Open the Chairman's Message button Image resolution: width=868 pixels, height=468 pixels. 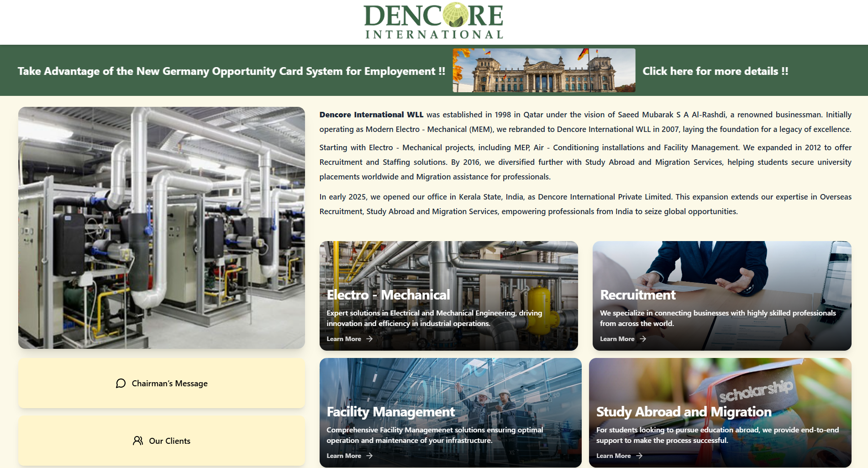162,383
